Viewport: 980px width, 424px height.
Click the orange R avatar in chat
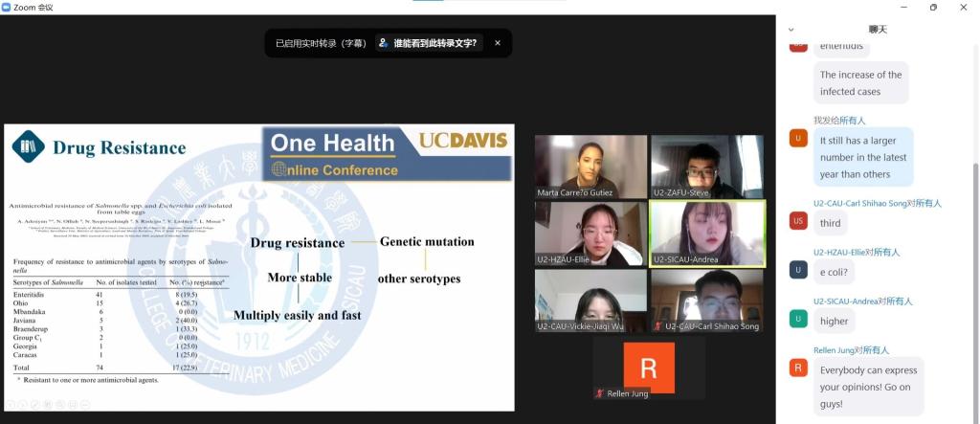(x=798, y=368)
